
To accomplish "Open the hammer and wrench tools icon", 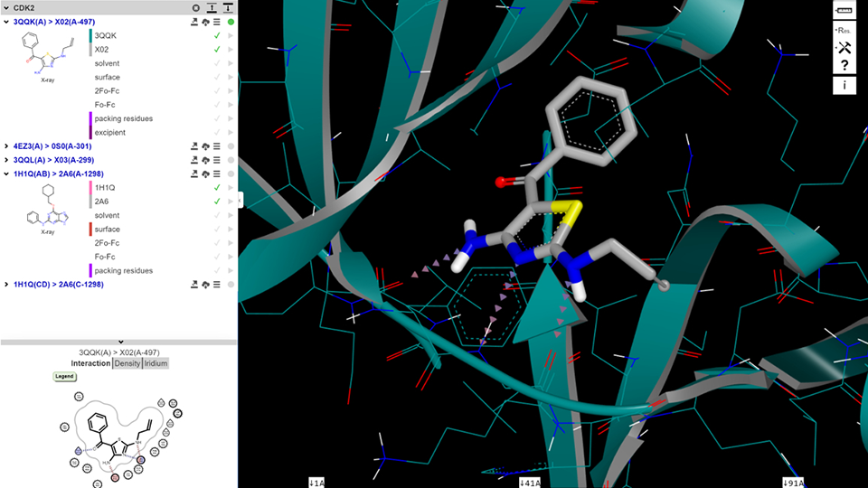I will pos(844,48).
